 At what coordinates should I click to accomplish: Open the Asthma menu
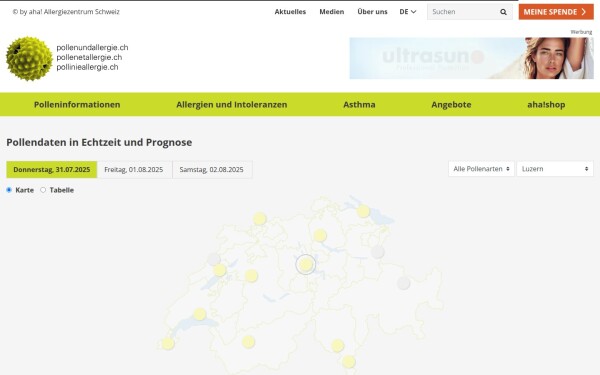359,104
